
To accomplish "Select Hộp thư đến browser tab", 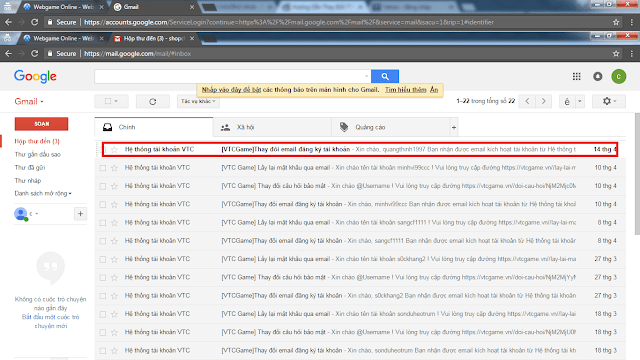I will (x=154, y=38).
